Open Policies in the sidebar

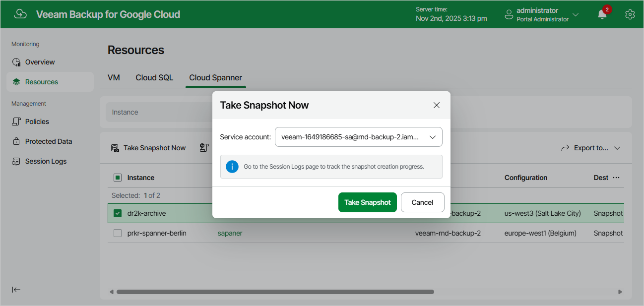[x=50, y=122]
